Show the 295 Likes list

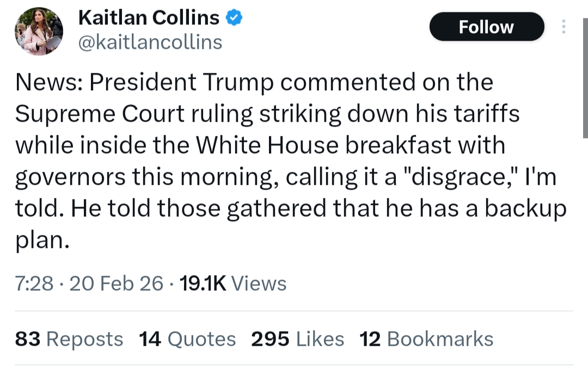tap(297, 339)
